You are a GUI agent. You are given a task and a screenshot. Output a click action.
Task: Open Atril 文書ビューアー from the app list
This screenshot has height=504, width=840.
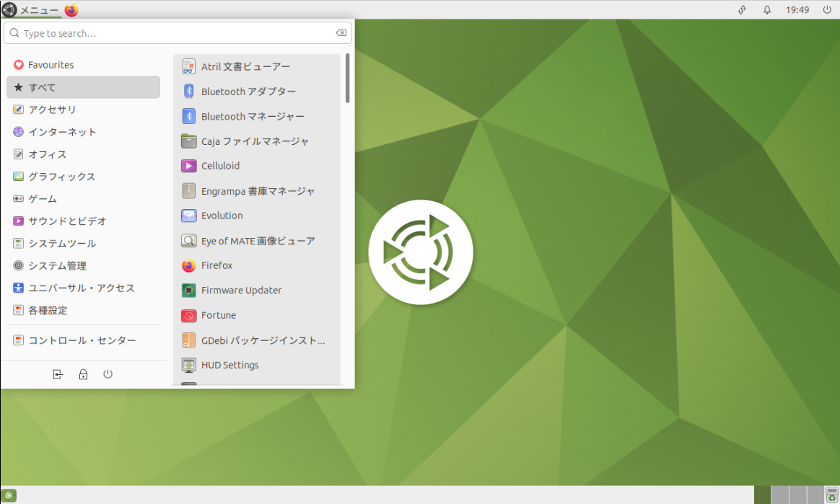point(245,67)
